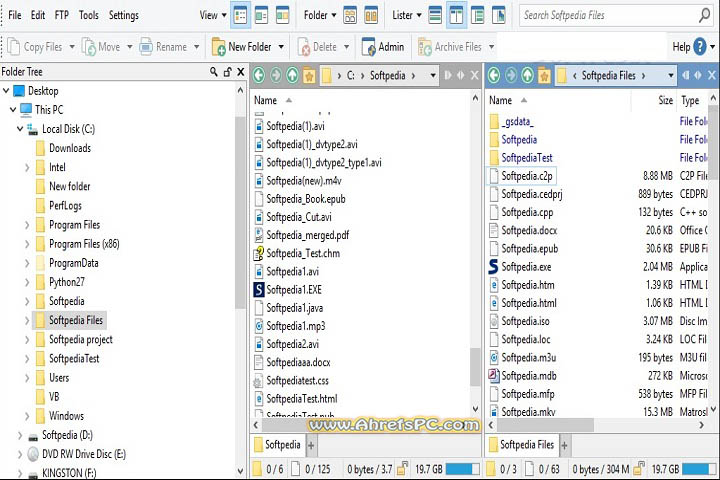
Task: Click Folder Tree search icon
Action: [x=214, y=72]
